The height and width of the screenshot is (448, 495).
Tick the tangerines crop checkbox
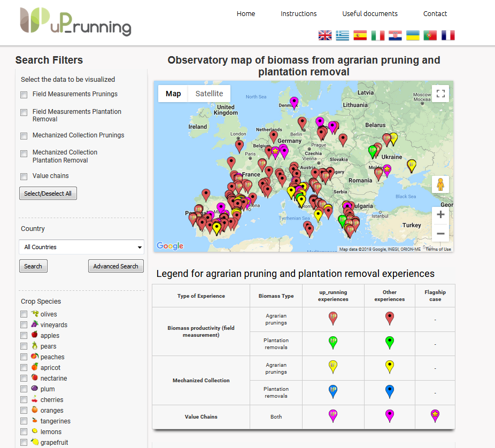click(x=24, y=421)
